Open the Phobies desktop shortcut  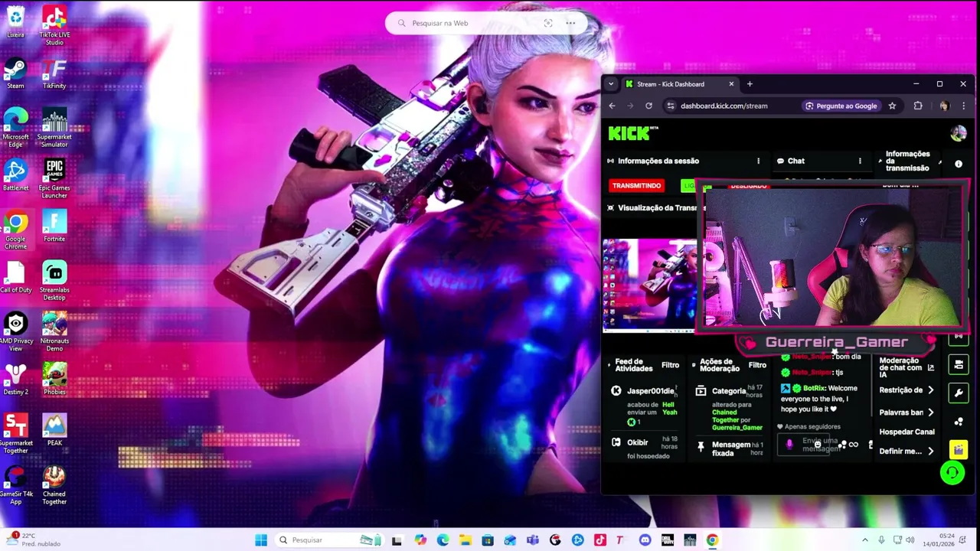pos(54,380)
